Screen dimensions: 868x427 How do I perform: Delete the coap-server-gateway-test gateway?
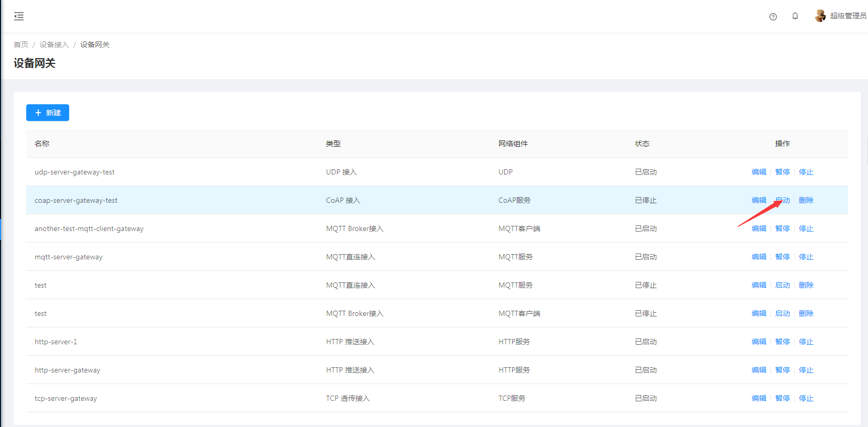tap(806, 200)
